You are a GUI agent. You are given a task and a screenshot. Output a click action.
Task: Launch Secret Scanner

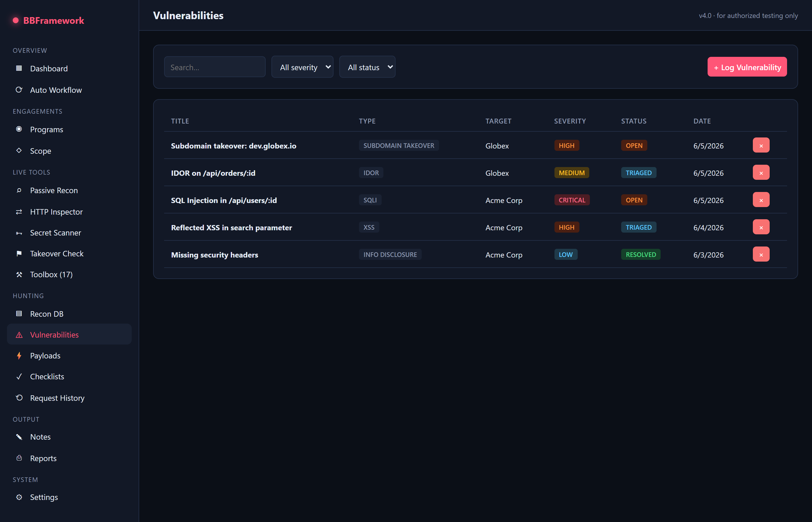coord(69,233)
